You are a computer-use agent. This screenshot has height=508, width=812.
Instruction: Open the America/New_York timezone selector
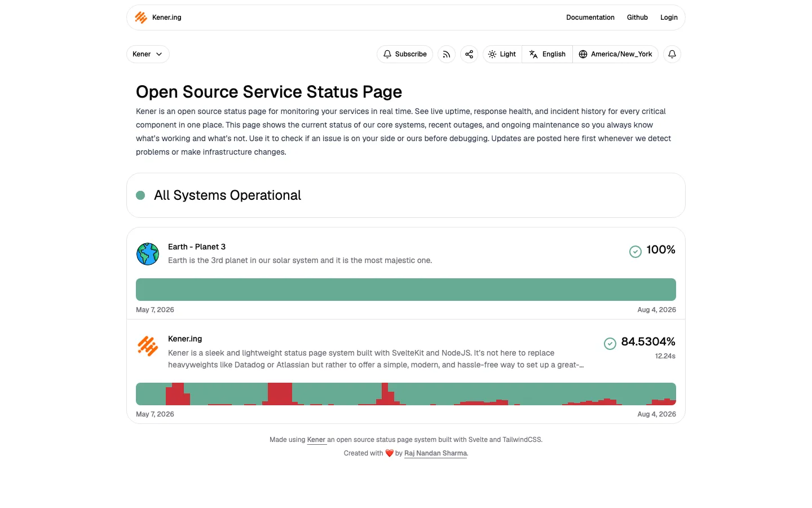(x=615, y=54)
